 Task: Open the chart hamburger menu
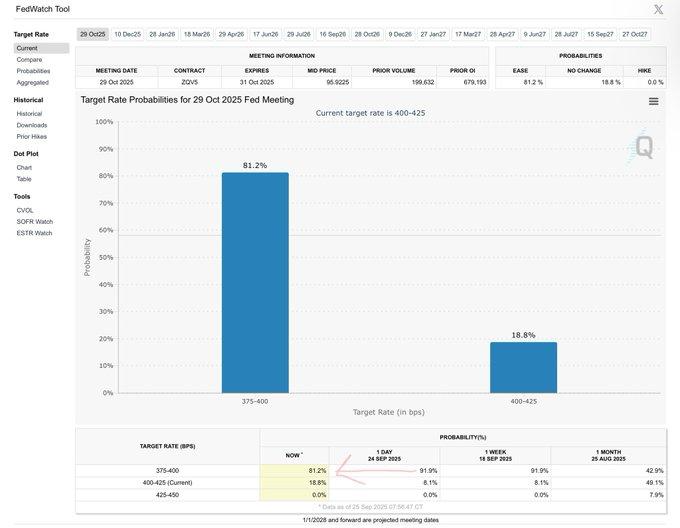[653, 101]
